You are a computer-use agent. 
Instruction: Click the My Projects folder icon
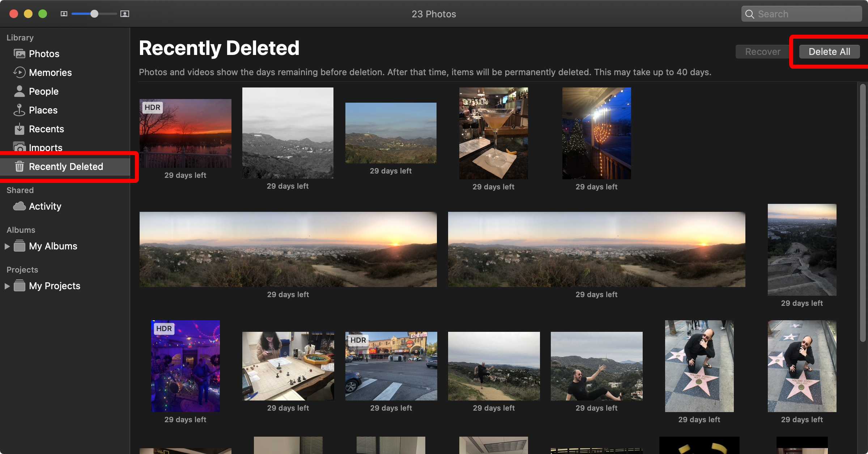[x=20, y=286]
